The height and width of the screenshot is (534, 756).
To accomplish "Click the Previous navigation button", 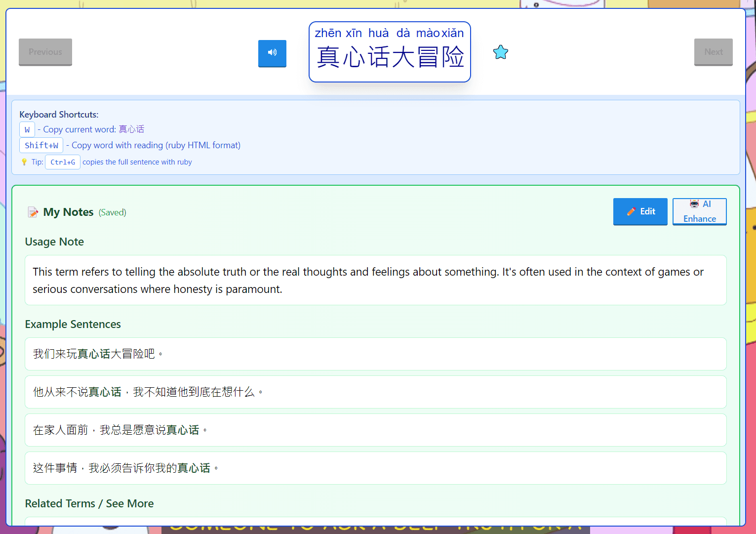I will [45, 52].
